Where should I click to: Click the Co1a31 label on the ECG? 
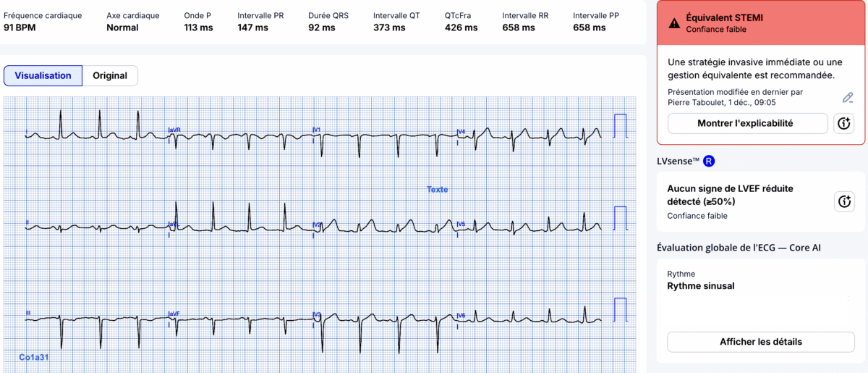pos(34,357)
